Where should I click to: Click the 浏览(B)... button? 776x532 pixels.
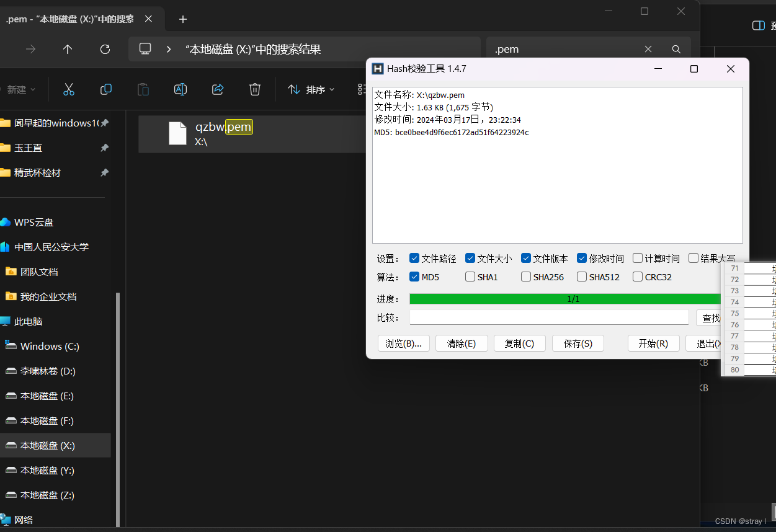point(403,344)
